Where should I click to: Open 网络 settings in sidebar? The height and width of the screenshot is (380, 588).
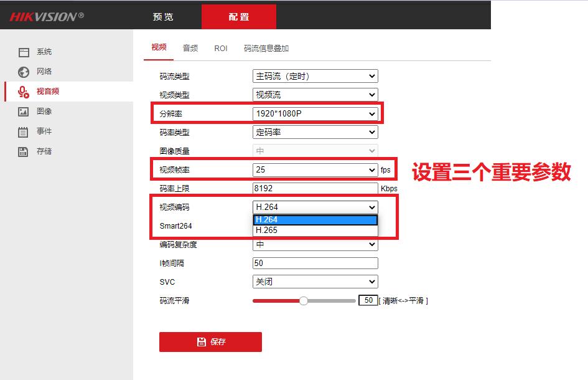(x=44, y=72)
